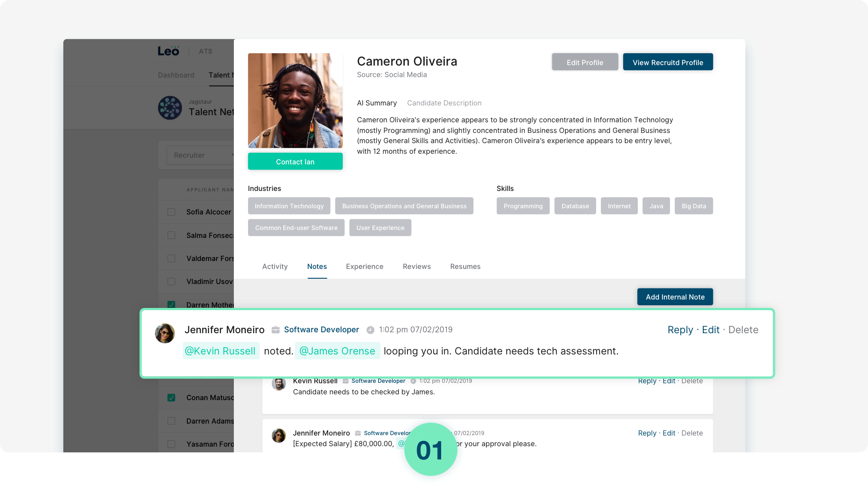The image size is (868, 502).
Task: Click the Jagstaur company logo icon
Action: click(x=170, y=108)
